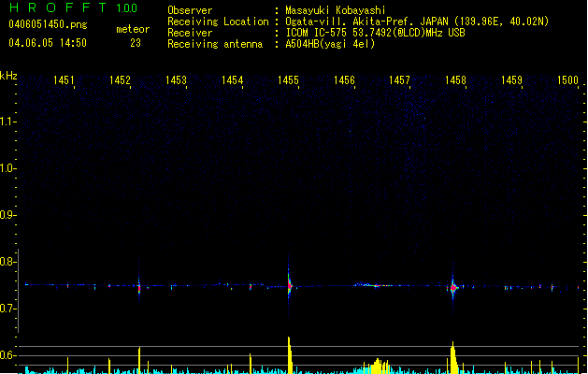This screenshot has height=374, width=588.
Task: Click the timestamp 04.06.05 14:50
Action: (48, 43)
